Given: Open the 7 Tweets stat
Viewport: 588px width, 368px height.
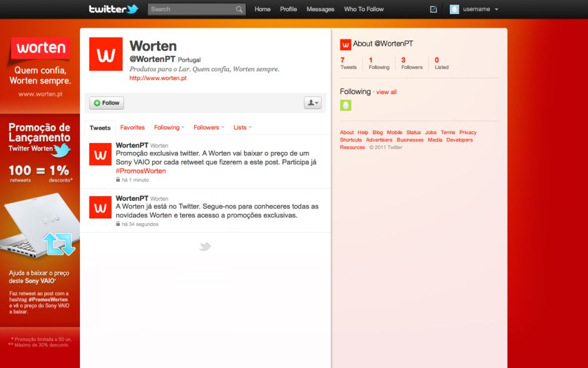Looking at the screenshot, I should point(348,63).
